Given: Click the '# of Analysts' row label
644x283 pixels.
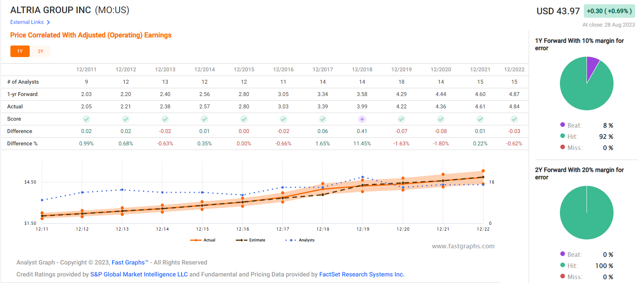Looking at the screenshot, I should point(23,82).
